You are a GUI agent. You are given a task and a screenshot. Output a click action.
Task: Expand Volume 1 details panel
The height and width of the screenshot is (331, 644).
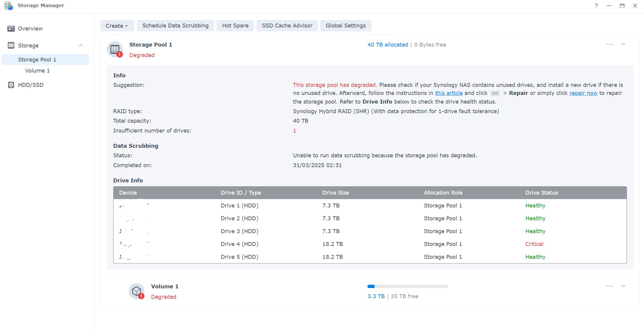click(623, 286)
